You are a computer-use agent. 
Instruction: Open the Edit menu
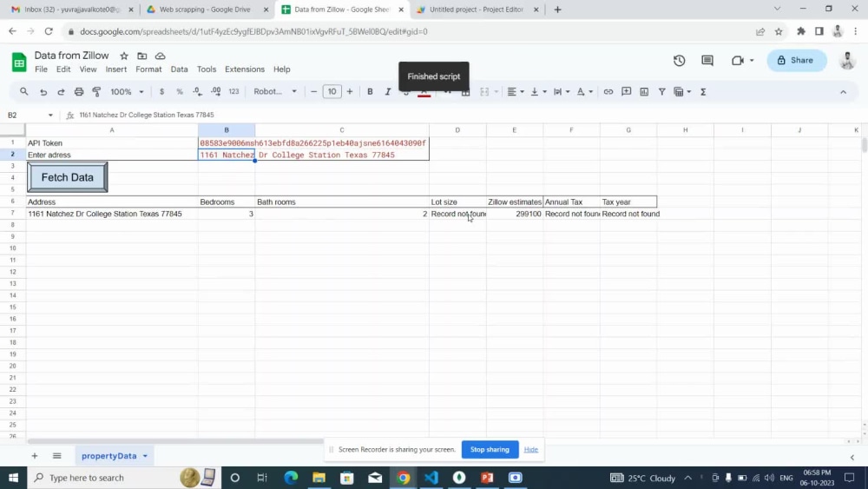(x=63, y=69)
